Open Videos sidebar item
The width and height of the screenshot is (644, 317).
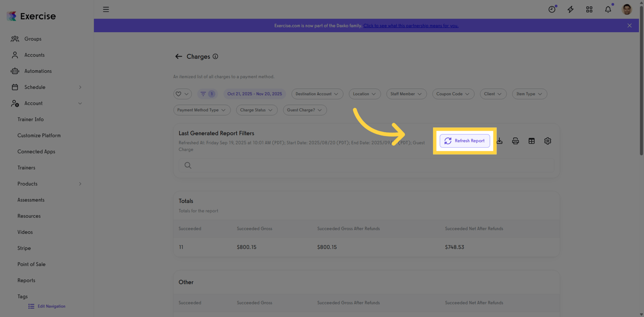point(25,232)
